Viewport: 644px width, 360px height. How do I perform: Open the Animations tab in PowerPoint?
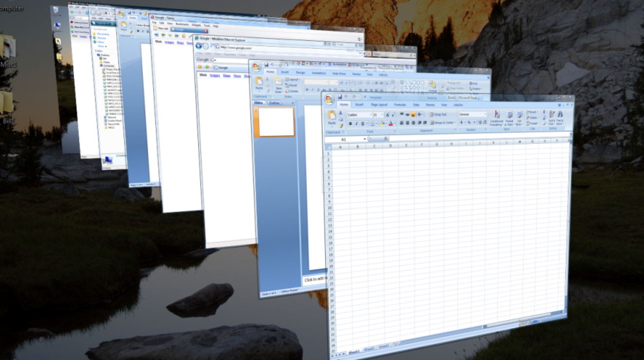319,73
